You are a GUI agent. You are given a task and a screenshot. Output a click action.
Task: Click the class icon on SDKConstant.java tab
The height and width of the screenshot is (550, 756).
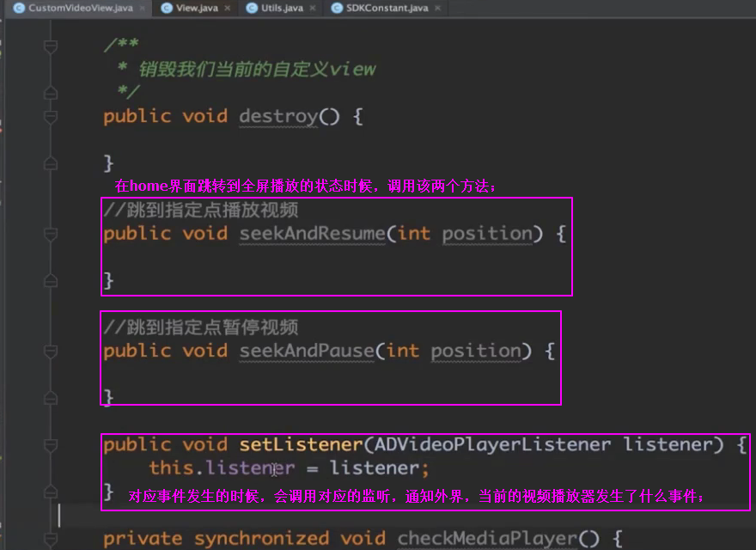[338, 8]
